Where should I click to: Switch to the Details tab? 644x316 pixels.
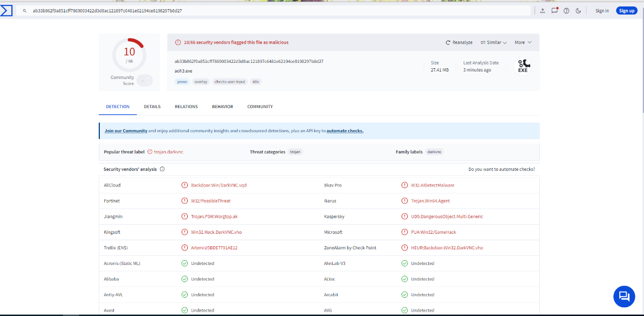152,106
